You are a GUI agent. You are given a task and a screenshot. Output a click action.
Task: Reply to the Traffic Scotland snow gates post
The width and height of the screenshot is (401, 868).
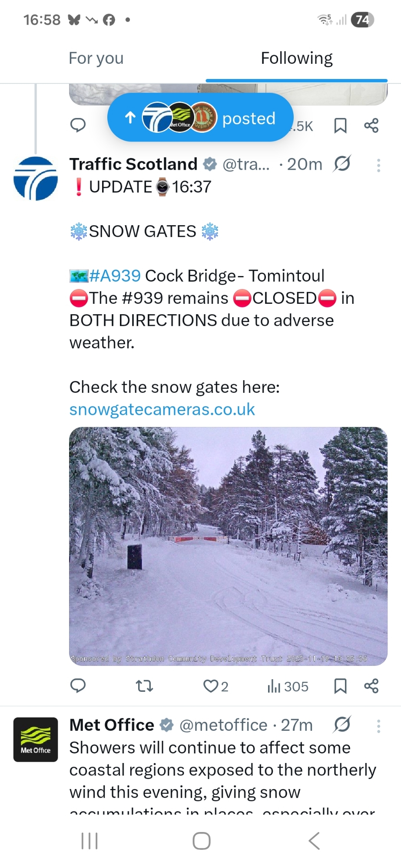point(78,686)
